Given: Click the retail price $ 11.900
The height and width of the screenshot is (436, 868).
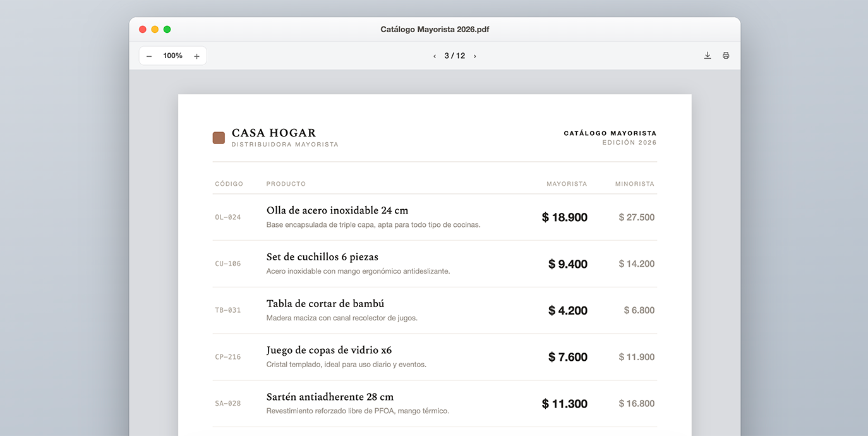Looking at the screenshot, I should point(637,357).
